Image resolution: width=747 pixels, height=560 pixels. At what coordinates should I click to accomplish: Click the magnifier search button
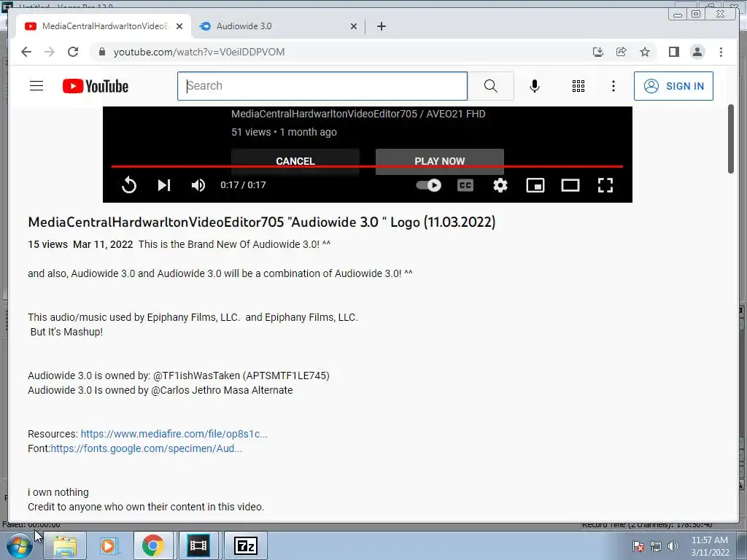click(x=491, y=86)
